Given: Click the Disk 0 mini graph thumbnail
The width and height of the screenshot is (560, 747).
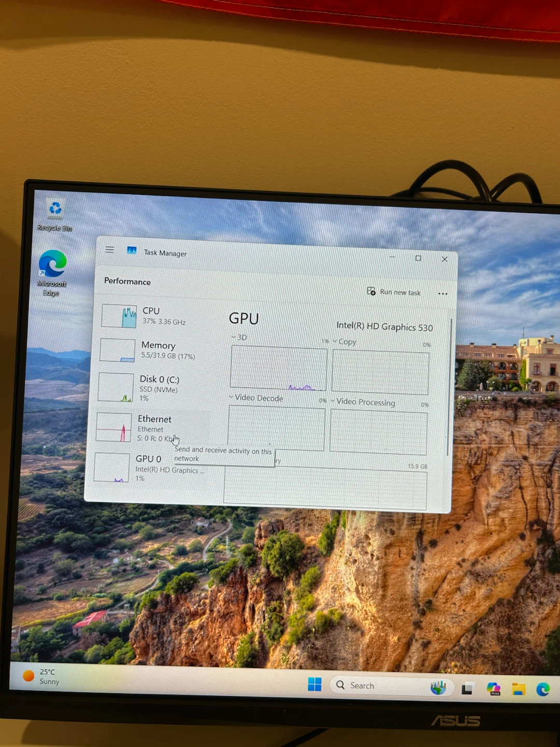Looking at the screenshot, I should tap(116, 387).
